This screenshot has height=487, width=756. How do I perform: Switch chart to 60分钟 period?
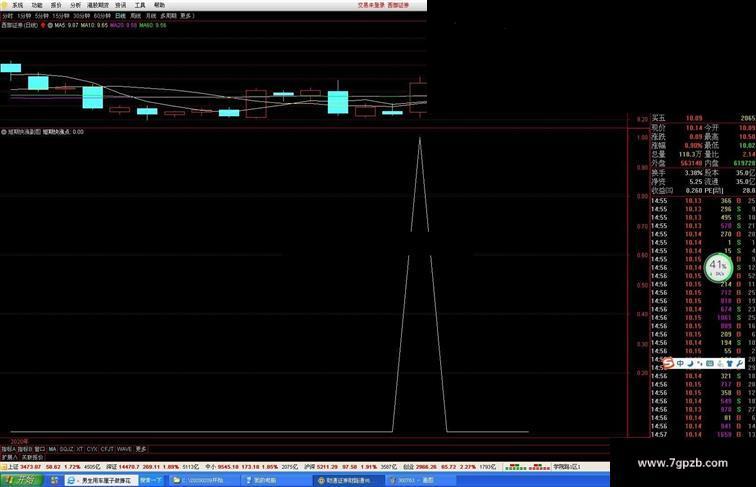pyautogui.click(x=102, y=16)
